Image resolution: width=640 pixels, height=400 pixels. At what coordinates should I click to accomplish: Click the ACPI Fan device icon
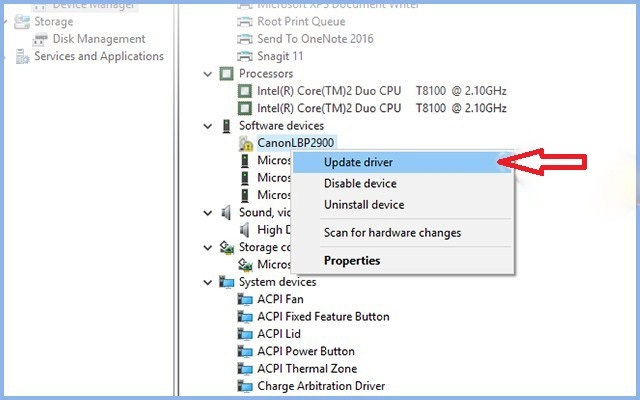pyautogui.click(x=246, y=299)
